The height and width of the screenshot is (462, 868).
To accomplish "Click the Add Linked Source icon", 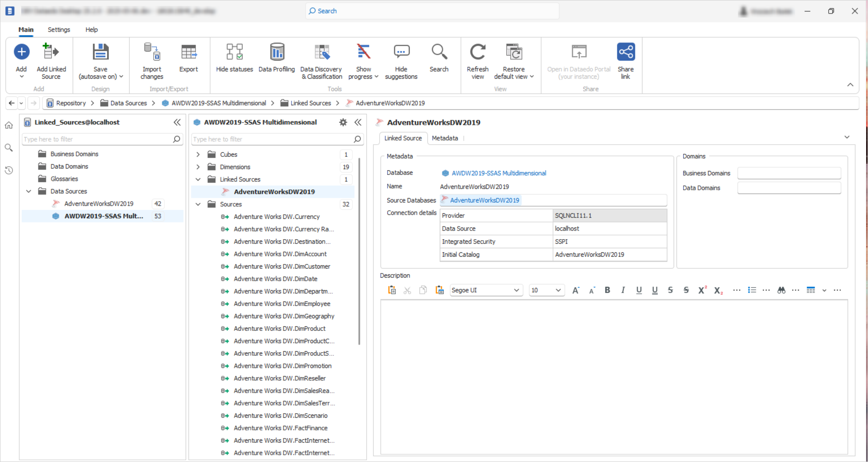I will pos(51,52).
